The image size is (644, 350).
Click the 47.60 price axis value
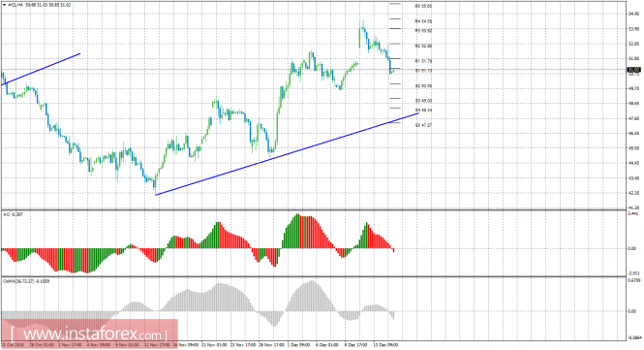click(633, 118)
